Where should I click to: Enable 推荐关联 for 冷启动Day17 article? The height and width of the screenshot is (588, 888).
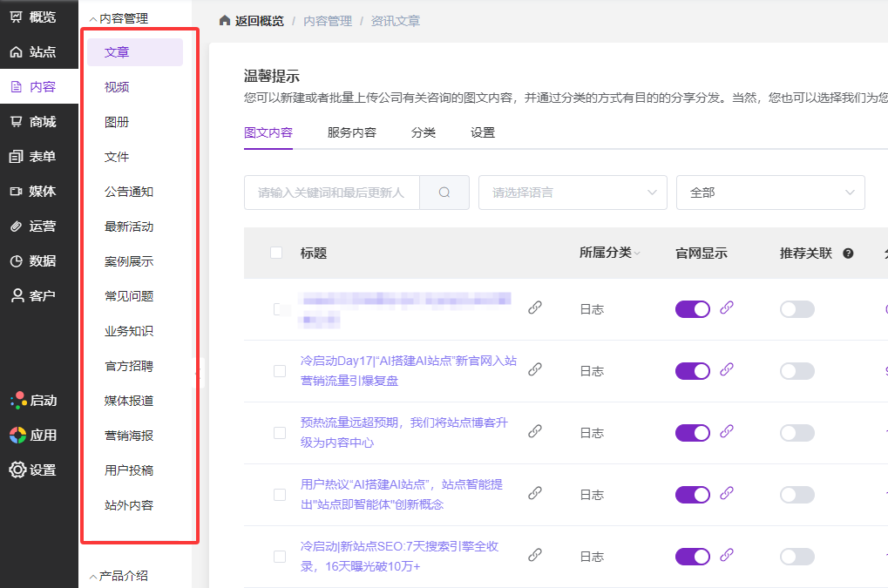click(x=797, y=371)
